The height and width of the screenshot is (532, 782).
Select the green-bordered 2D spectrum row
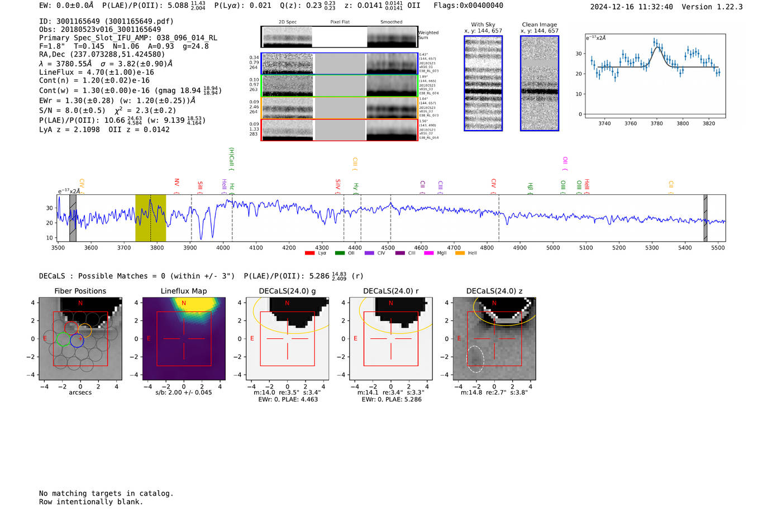pyautogui.click(x=339, y=85)
